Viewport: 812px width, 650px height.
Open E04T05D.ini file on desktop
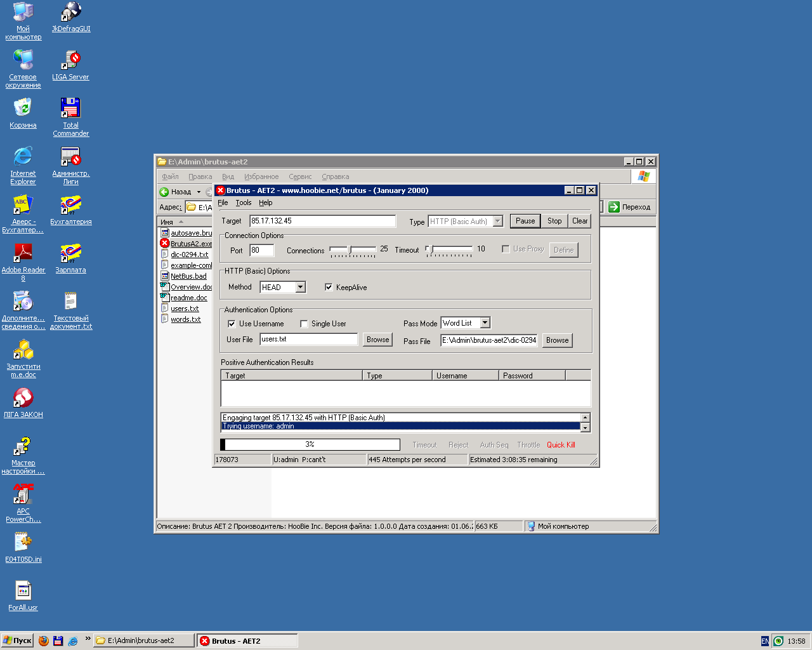coord(23,547)
